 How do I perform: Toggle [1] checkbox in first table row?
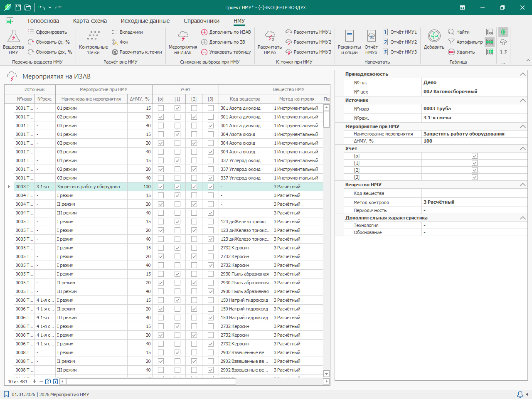tap(177, 108)
